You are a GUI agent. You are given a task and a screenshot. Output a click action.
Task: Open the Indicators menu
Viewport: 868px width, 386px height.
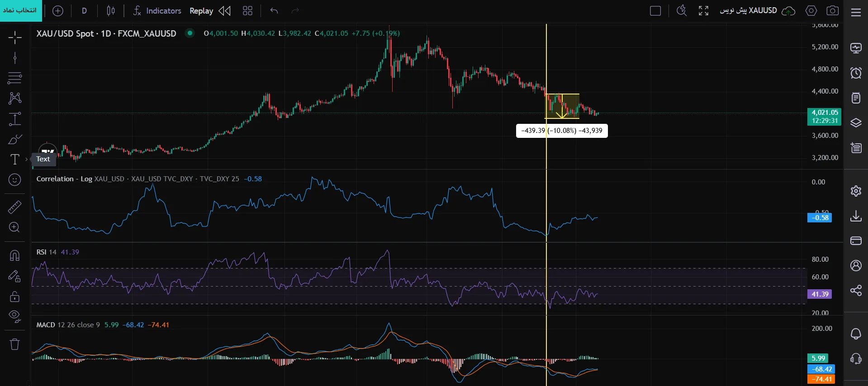157,10
